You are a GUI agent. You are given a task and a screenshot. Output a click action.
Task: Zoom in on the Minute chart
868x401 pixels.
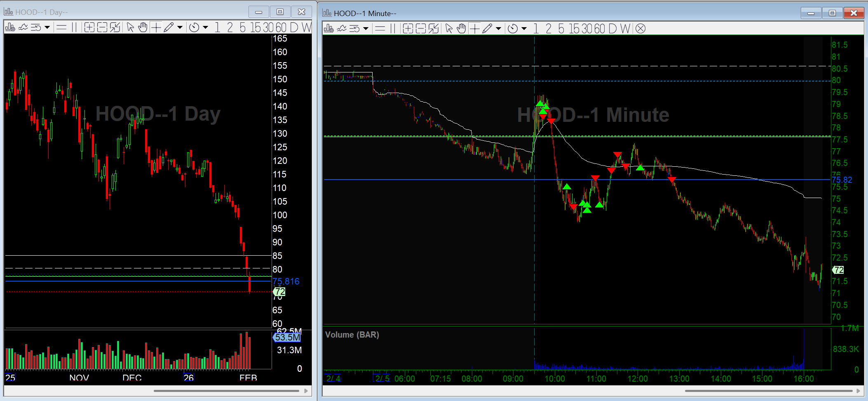408,28
